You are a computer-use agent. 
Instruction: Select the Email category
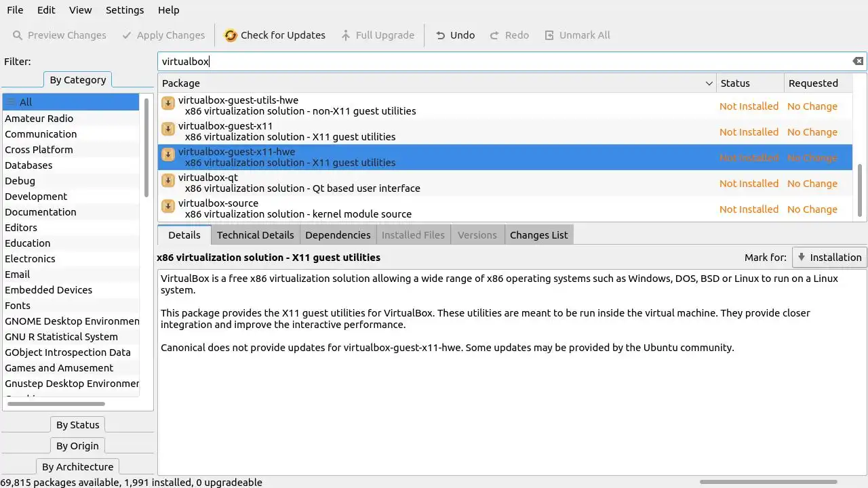coord(71,274)
